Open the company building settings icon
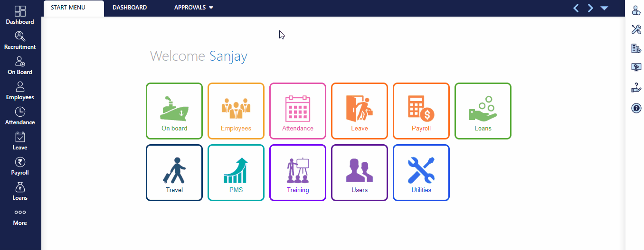 point(636,48)
